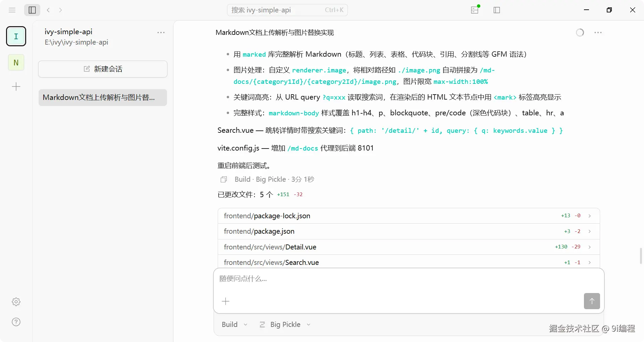Click the 'renderer.image' inline code

319,70
